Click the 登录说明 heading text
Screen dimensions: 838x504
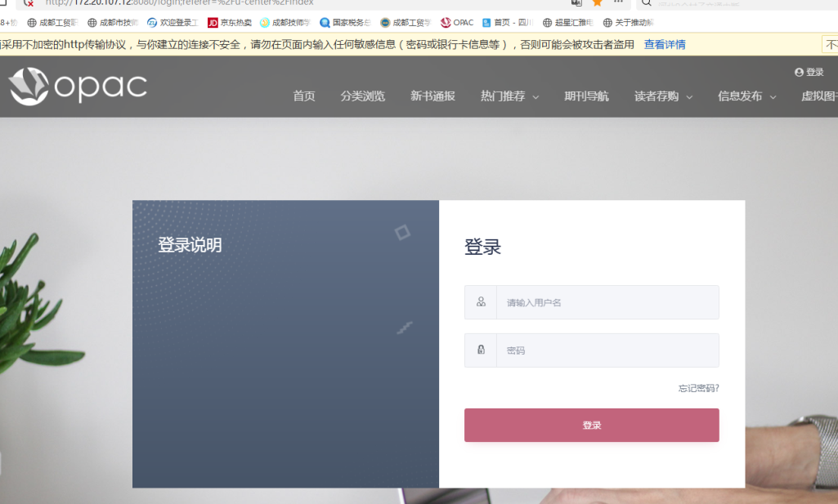[x=190, y=245]
